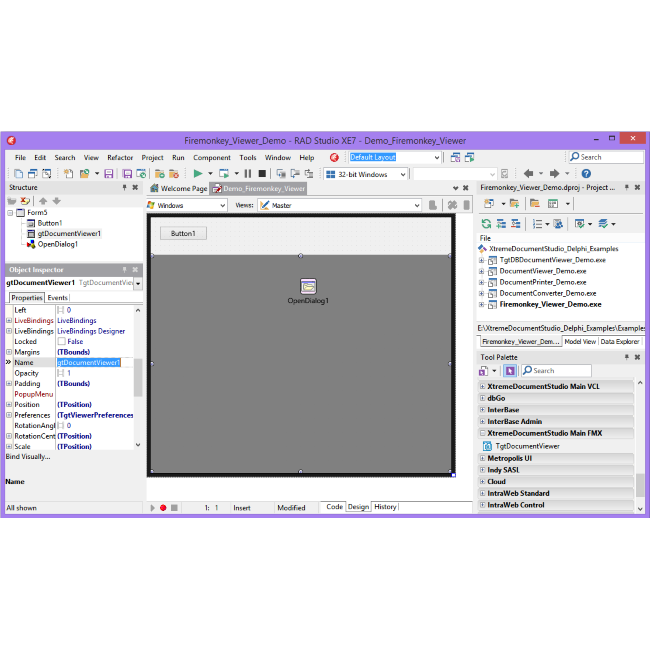Click the red Embarcadero icon beside Help menu
650x650 pixels.
click(334, 158)
